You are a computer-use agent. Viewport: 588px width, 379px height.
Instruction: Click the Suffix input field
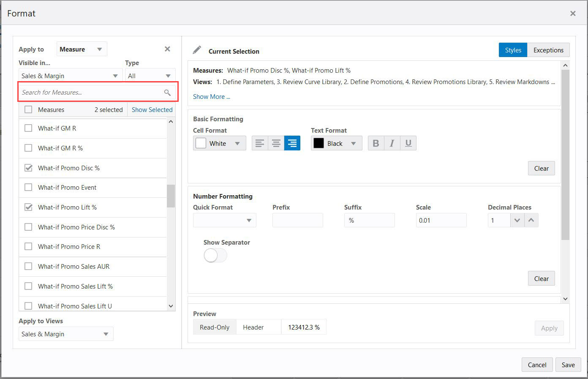[370, 220]
